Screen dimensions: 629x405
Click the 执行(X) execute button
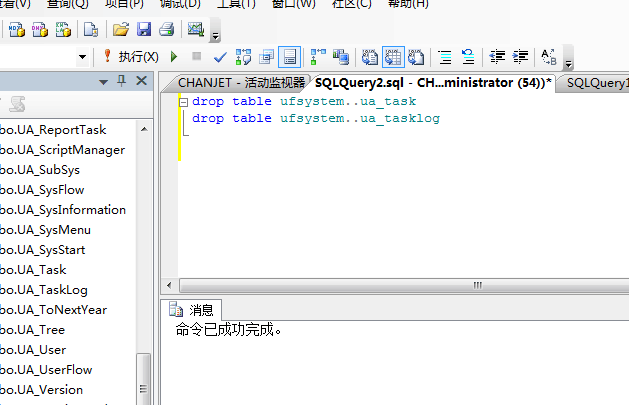click(x=131, y=57)
